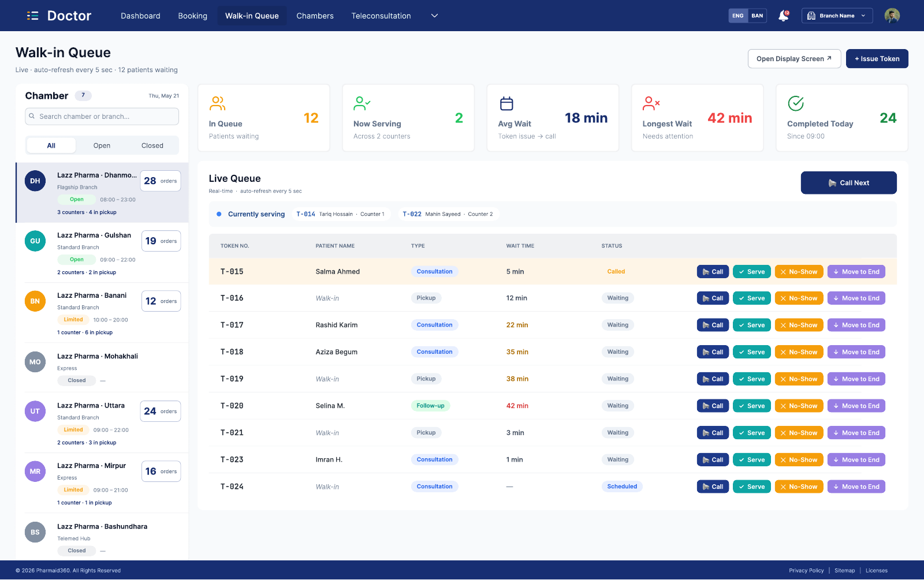924x580 pixels.
Task: Click the Doctor logo menu icon
Action: pyautogui.click(x=33, y=16)
